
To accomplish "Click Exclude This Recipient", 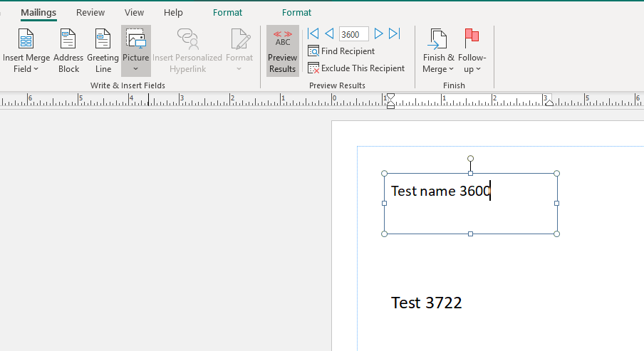I will click(x=356, y=68).
